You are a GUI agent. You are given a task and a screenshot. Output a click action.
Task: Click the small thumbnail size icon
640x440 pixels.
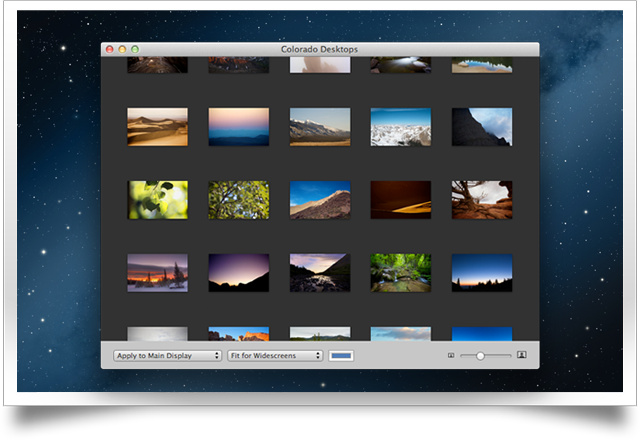tap(451, 356)
